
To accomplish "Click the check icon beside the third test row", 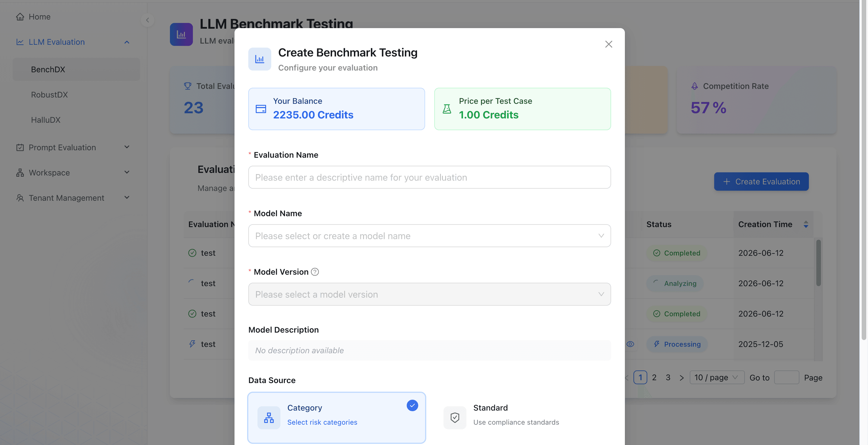I will point(192,313).
